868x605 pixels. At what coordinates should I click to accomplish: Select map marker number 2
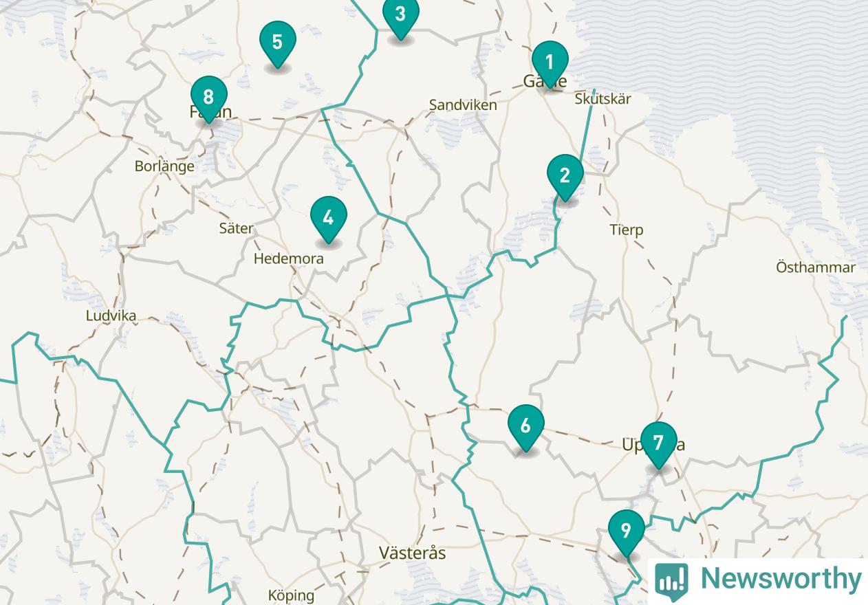coord(565,177)
